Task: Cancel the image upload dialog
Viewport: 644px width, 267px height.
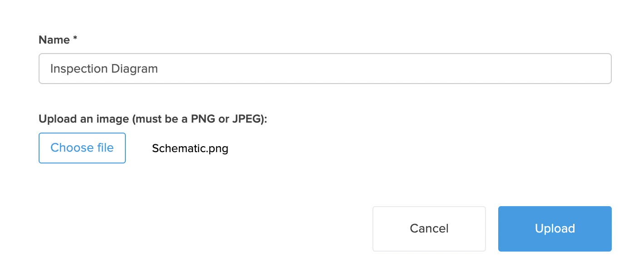Action: [x=429, y=228]
